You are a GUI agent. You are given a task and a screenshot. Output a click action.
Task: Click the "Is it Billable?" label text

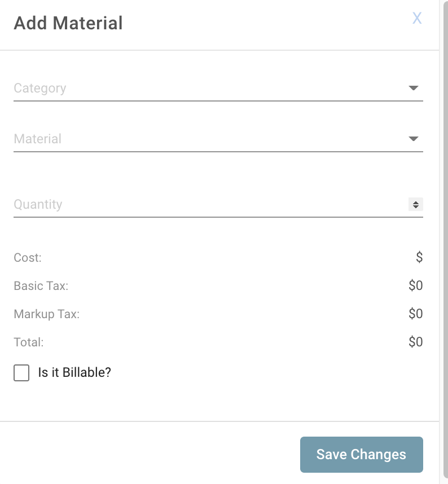(x=74, y=372)
